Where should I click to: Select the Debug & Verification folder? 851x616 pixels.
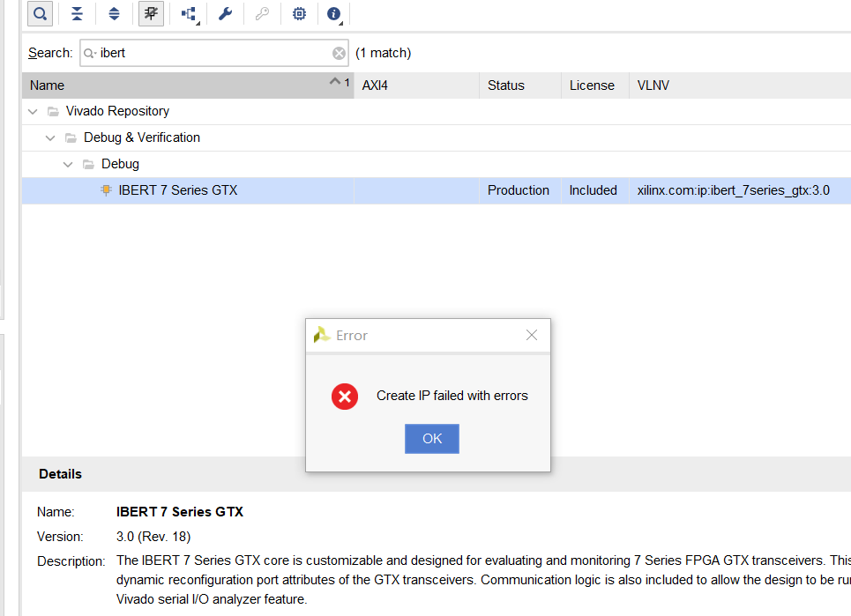(x=437, y=137)
